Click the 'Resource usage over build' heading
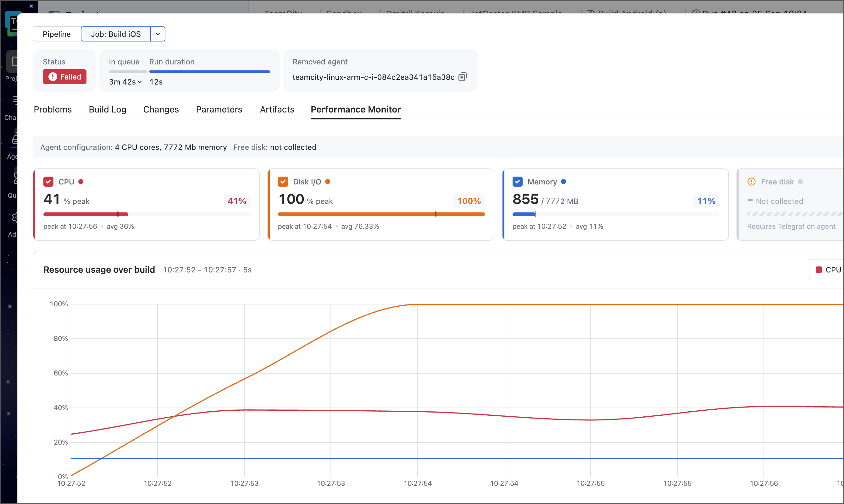The image size is (844, 504). pos(99,270)
